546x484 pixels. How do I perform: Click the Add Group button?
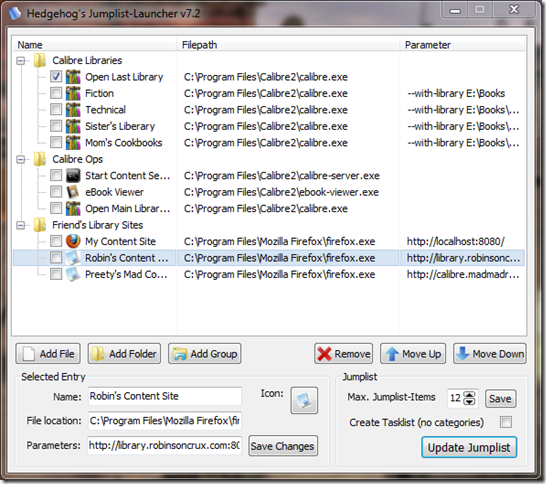pos(205,354)
